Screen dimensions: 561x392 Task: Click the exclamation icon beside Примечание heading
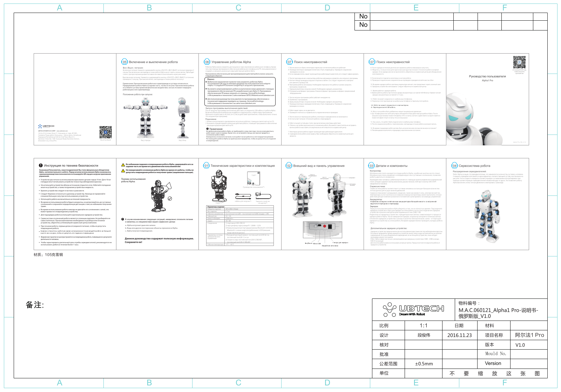[x=208, y=129]
